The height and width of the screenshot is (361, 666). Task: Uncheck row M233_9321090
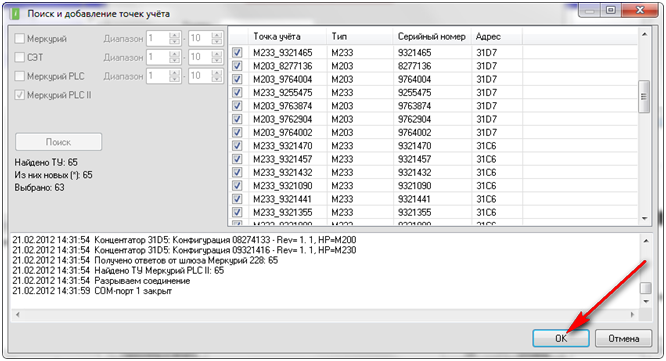[237, 186]
